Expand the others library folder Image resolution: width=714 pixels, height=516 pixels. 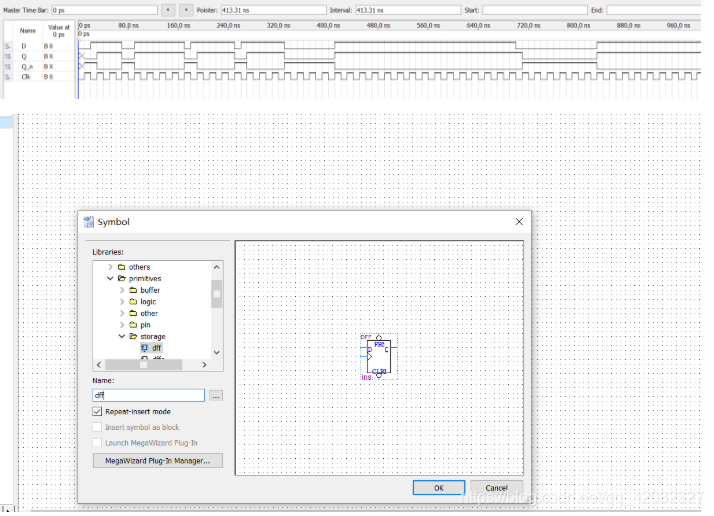pyautogui.click(x=110, y=267)
